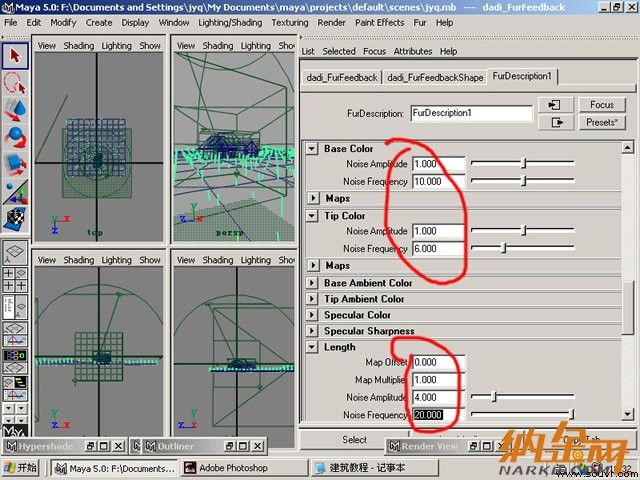Screen dimensions: 640x480
Task: Expand the Specular Color section
Action: [312, 315]
